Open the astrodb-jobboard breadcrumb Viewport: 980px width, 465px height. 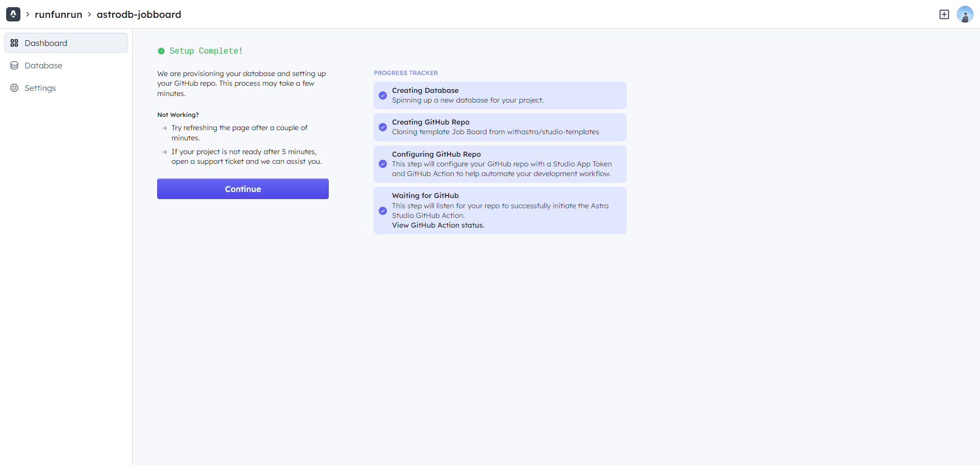click(139, 14)
